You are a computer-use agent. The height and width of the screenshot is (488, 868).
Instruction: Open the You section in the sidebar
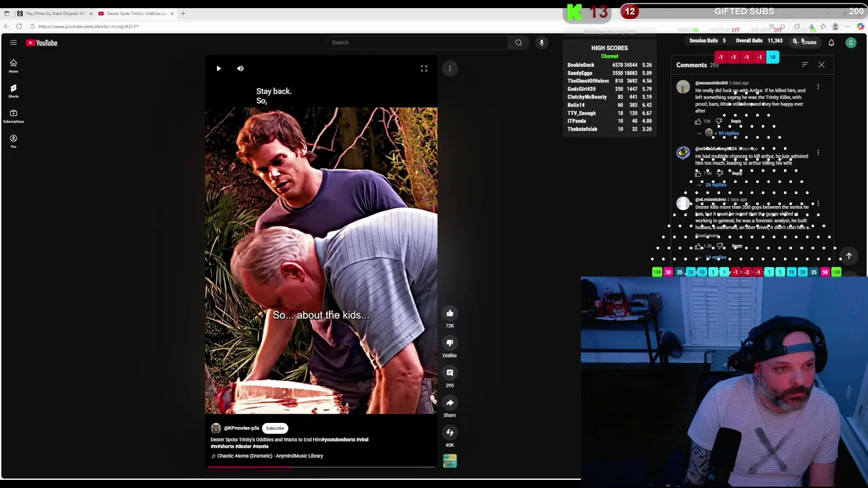[13, 141]
